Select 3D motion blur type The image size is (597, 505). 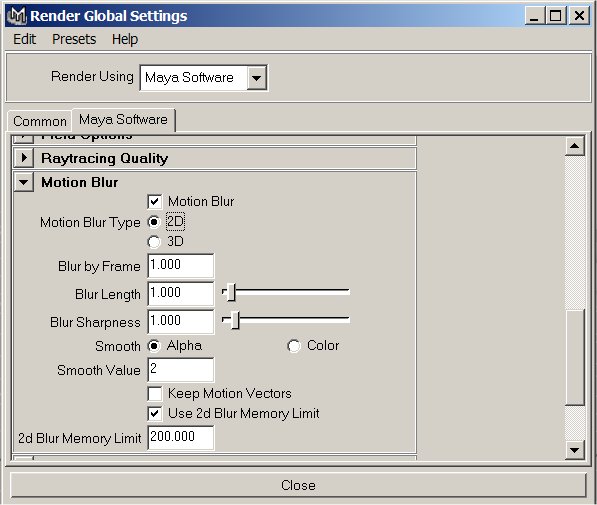(x=154, y=241)
